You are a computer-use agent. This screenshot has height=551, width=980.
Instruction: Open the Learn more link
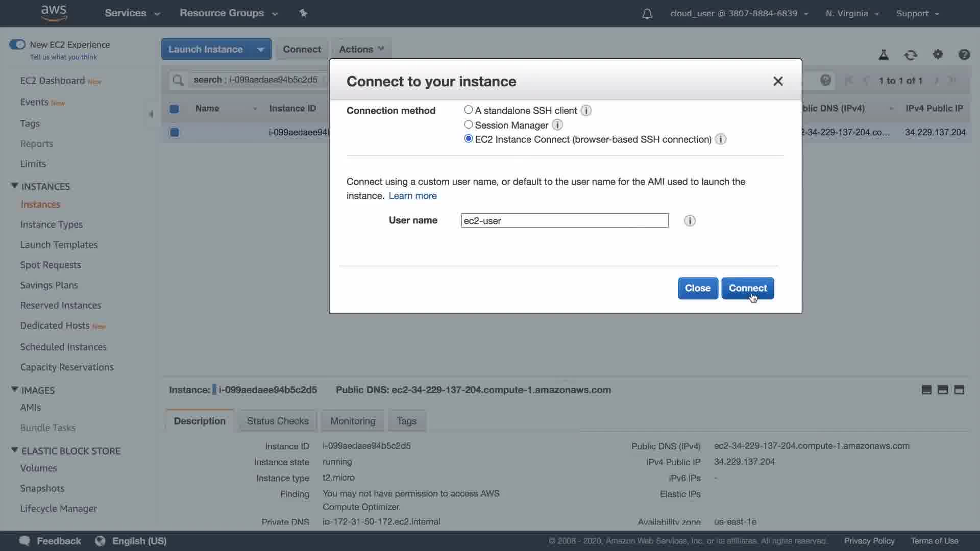412,196
